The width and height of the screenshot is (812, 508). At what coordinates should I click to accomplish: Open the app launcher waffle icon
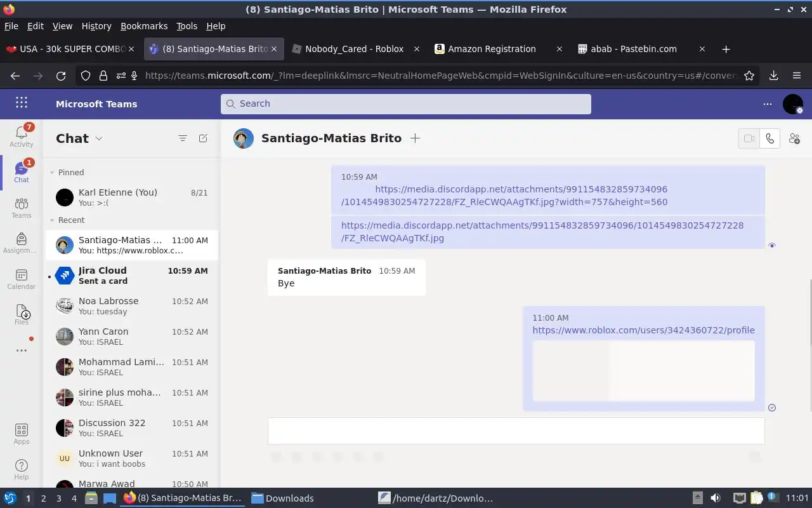21,103
